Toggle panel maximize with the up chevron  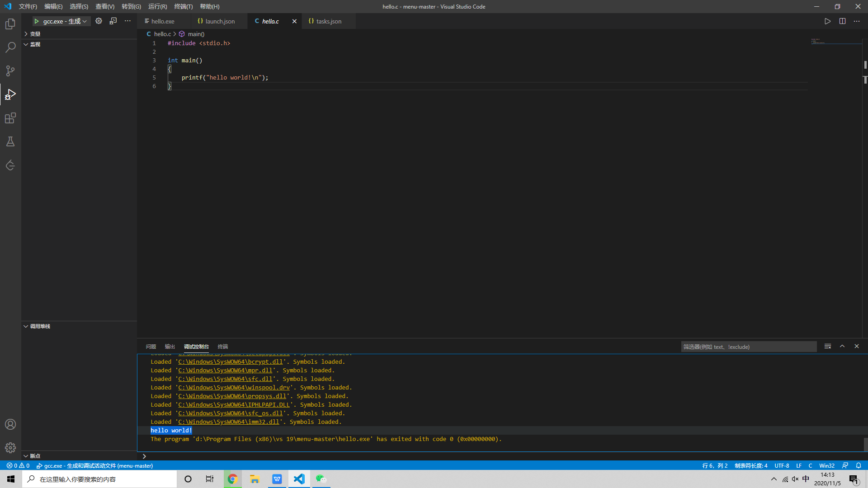click(842, 346)
